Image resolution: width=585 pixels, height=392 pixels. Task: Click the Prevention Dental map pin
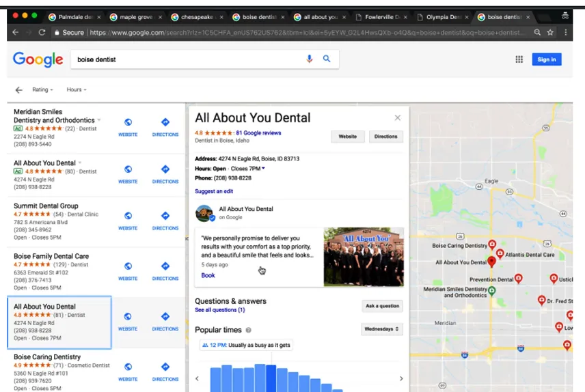(x=518, y=278)
